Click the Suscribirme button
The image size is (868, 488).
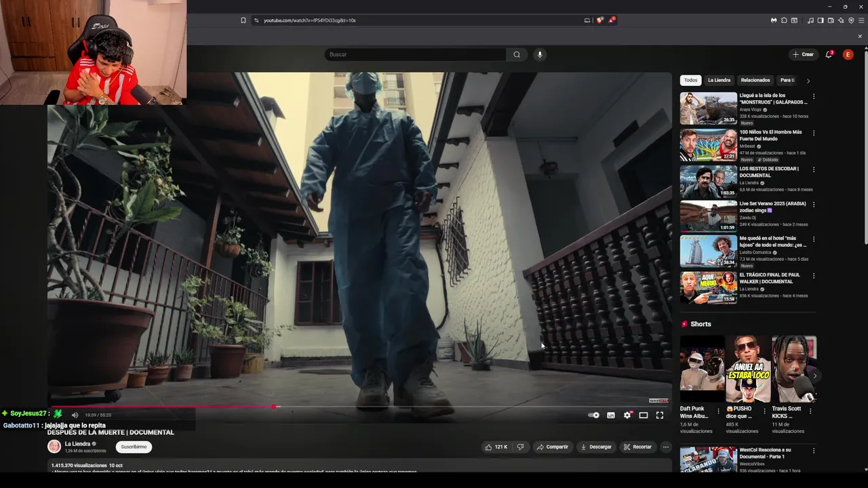134,447
